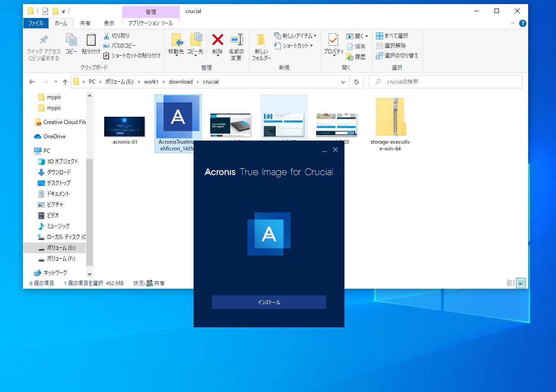Collapse the ribbon with the chevron arrow
The height and width of the screenshot is (392, 556).
click(513, 23)
